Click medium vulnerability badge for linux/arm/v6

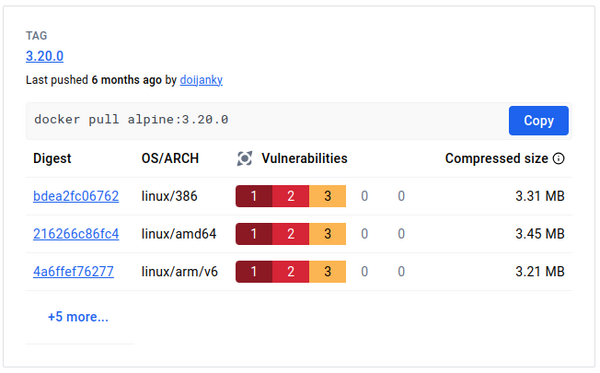pos(328,272)
